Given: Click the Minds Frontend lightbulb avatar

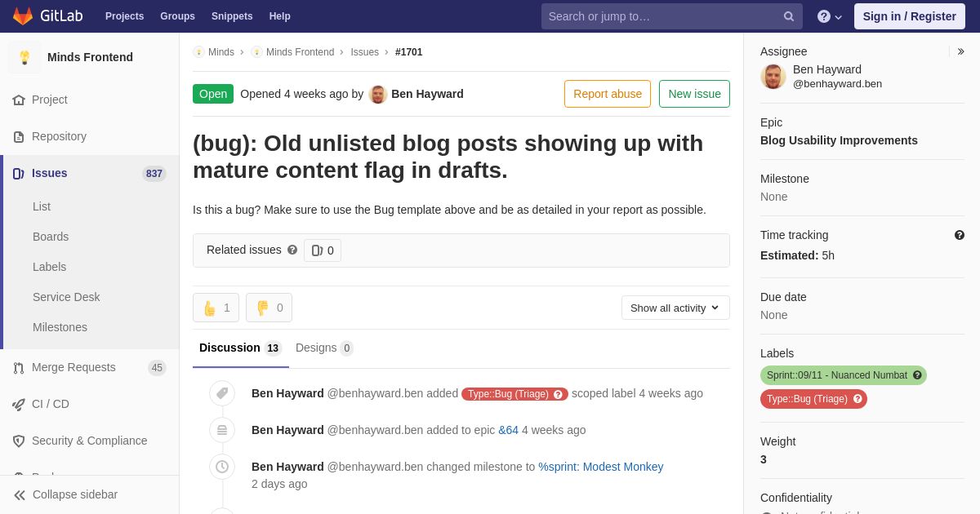Looking at the screenshot, I should (24, 57).
